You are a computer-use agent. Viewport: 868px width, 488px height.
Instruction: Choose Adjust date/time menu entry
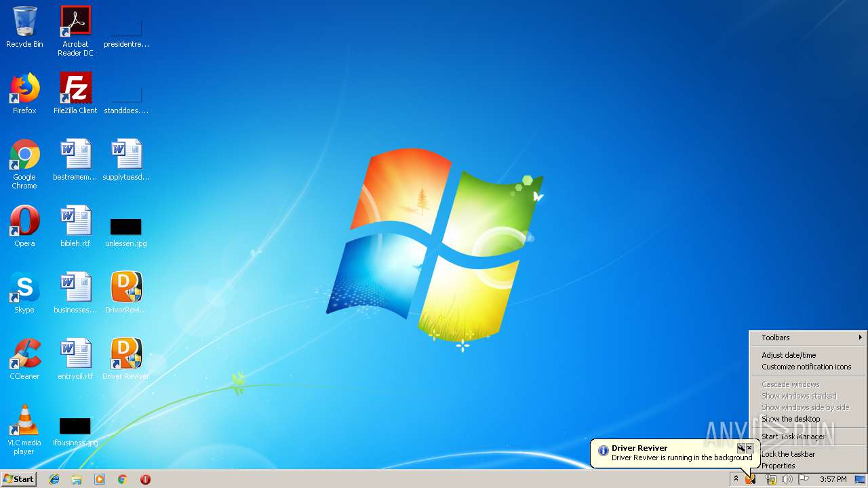(x=808, y=355)
